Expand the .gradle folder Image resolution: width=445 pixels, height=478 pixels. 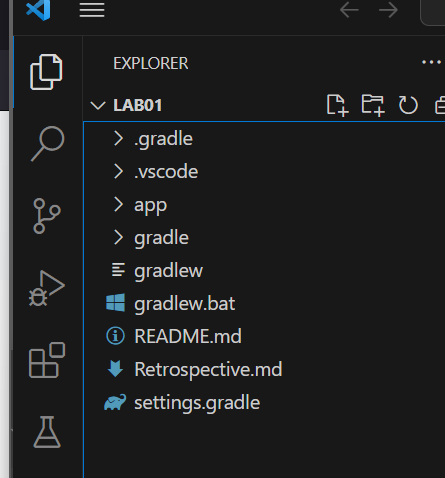point(264,138)
